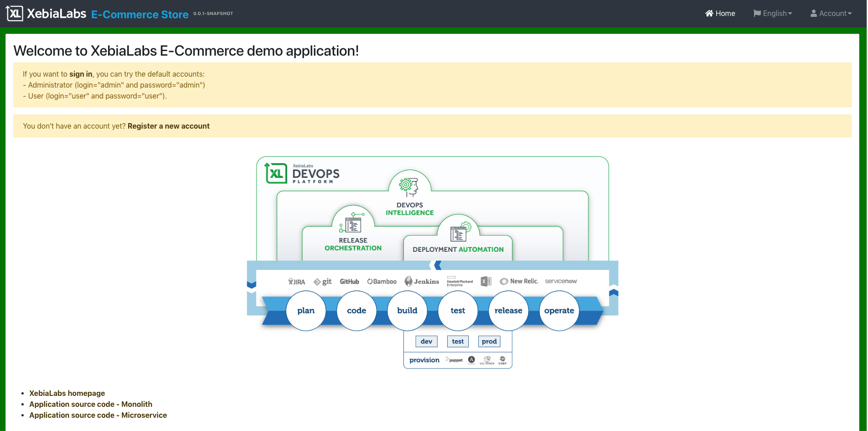Viewport: 868px width, 431px height.
Task: Click the XL DevOps Platform logo in diagram
Action: point(302,173)
